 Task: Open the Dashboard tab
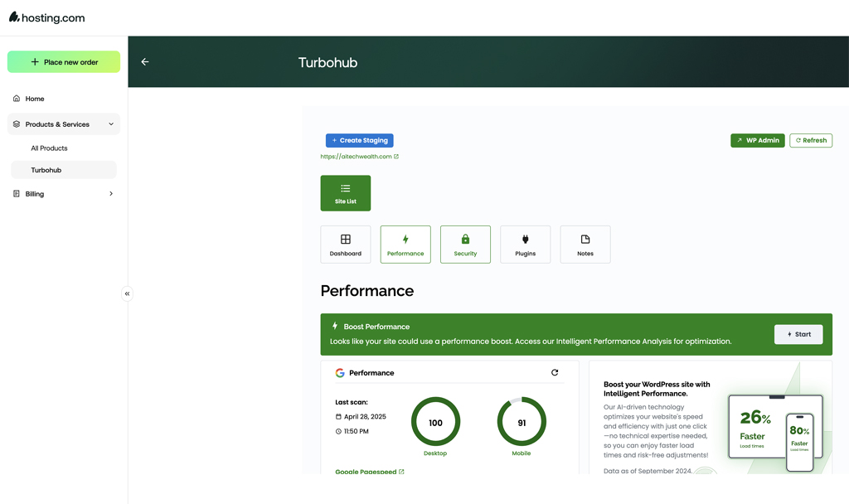tap(346, 245)
